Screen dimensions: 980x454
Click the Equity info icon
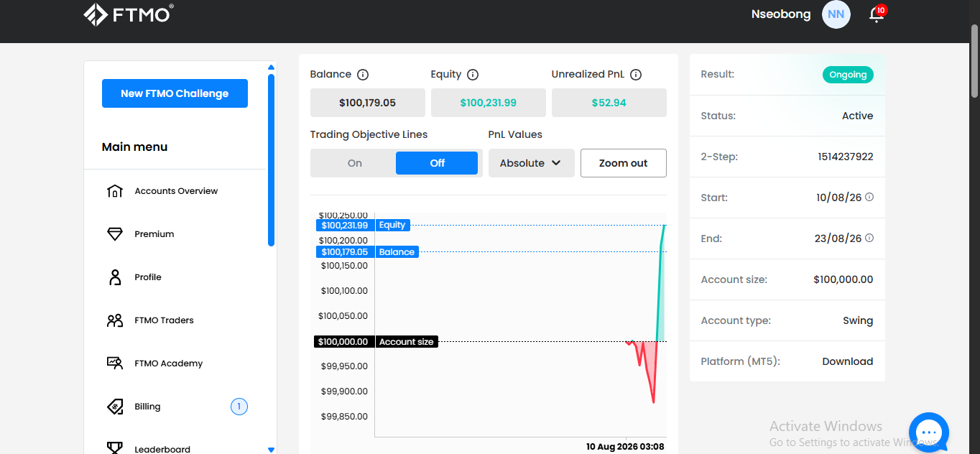coord(473,75)
